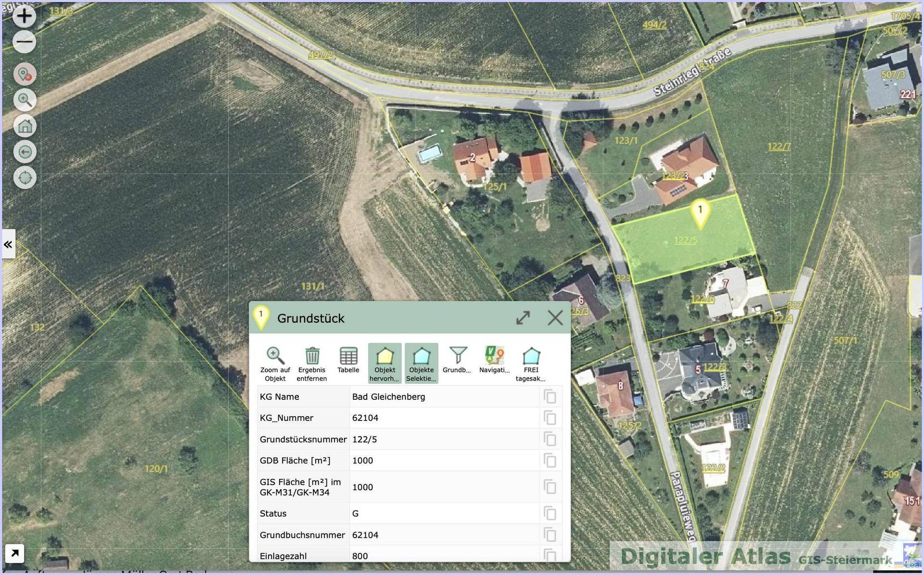Expand the collapsed left sidebar panel
This screenshot has width=924, height=575.
[8, 244]
